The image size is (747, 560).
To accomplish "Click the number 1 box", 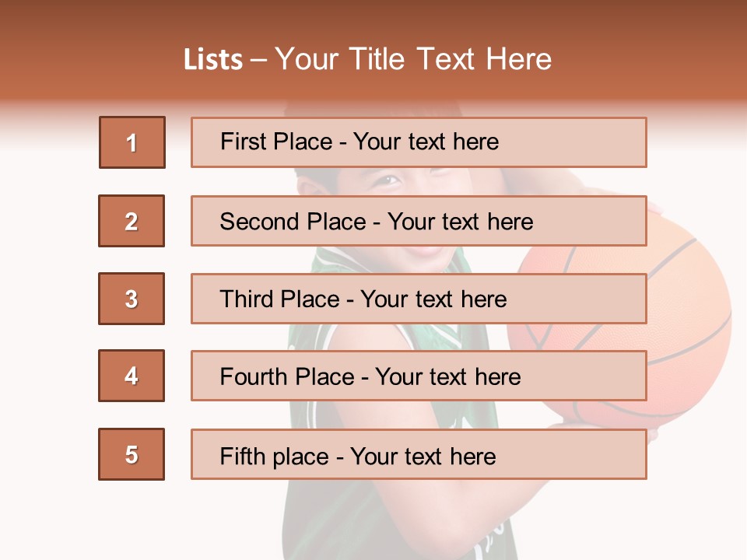I will [132, 142].
